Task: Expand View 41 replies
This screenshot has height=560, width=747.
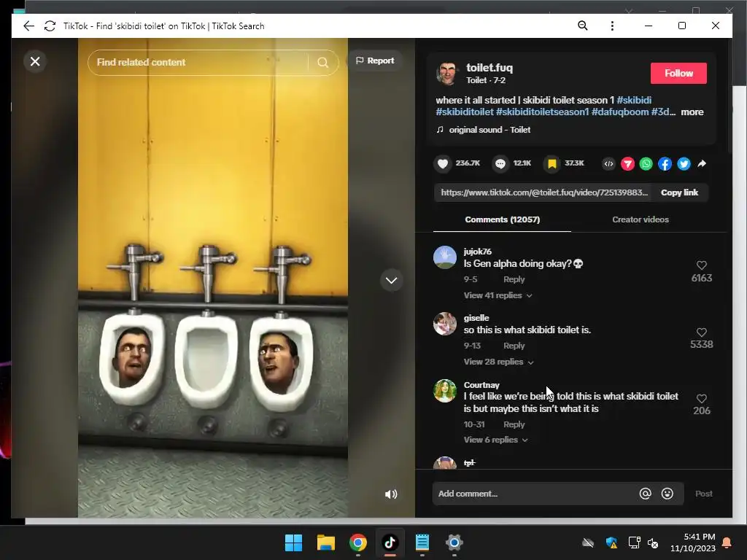Action: [498, 295]
